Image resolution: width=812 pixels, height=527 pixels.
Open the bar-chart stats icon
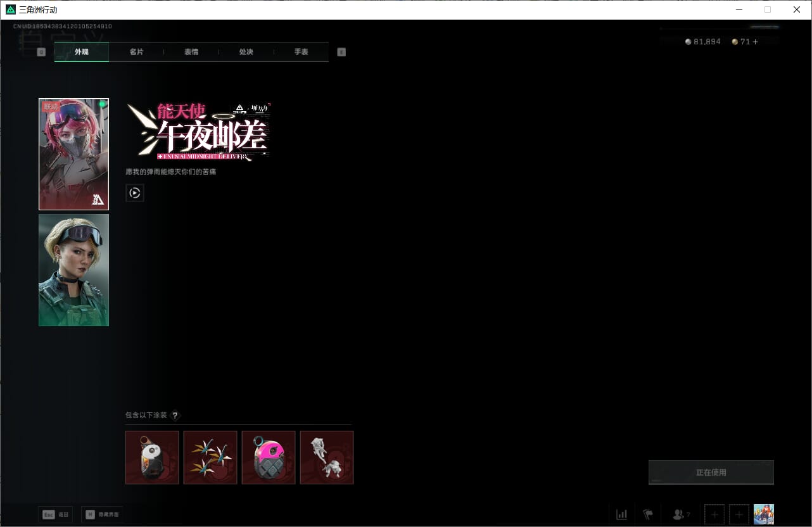tap(622, 514)
